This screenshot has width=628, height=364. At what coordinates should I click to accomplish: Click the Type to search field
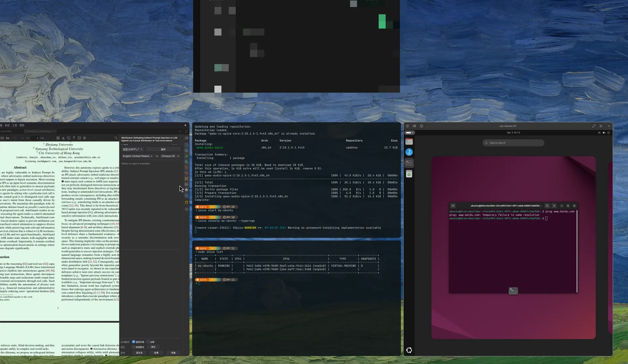[x=513, y=143]
